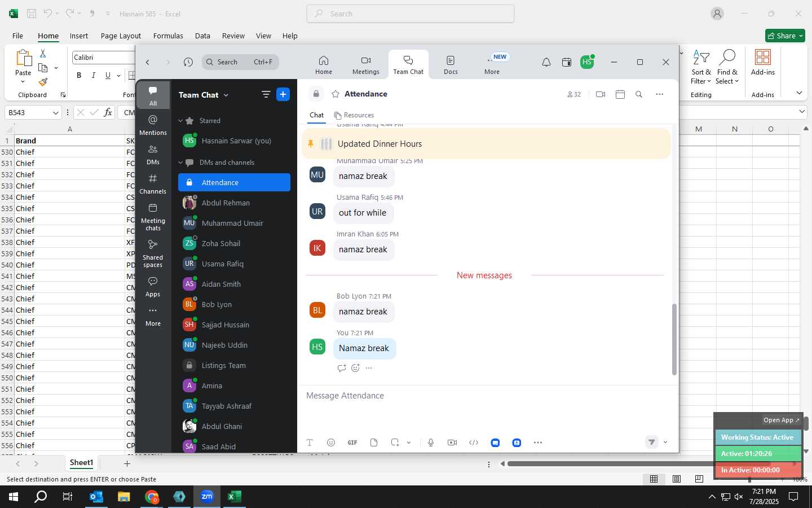Screen dimensions: 812x508
Task: Open the More menu in Zoom's top bar
Action: coord(492,65)
